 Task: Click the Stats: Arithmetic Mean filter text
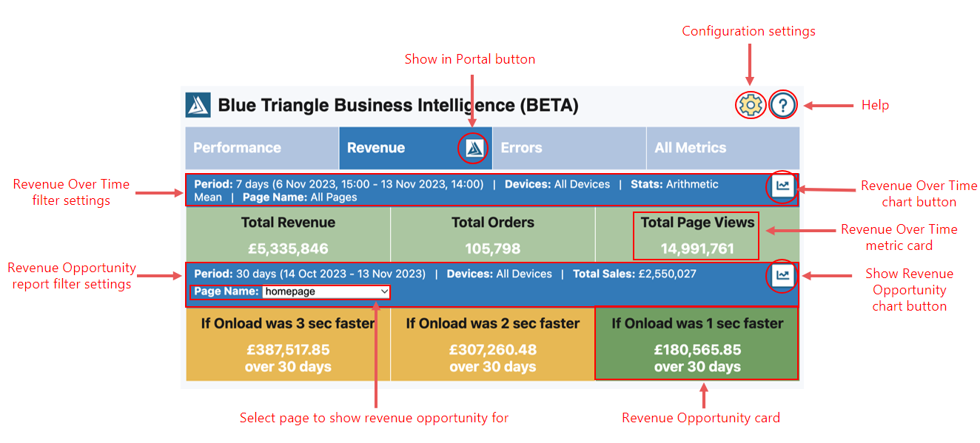click(457, 191)
